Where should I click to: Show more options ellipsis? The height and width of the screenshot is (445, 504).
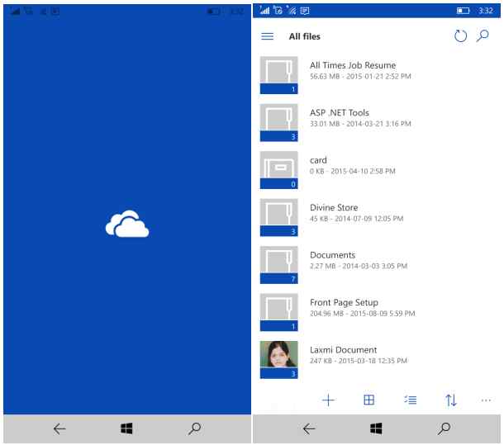point(486,400)
